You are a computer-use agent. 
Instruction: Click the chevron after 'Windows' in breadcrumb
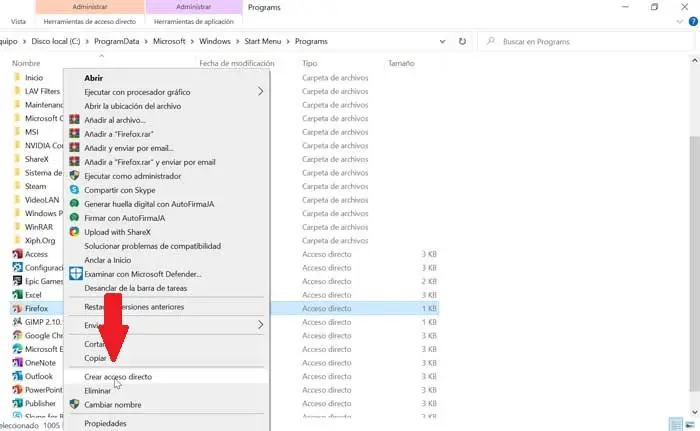coord(238,42)
